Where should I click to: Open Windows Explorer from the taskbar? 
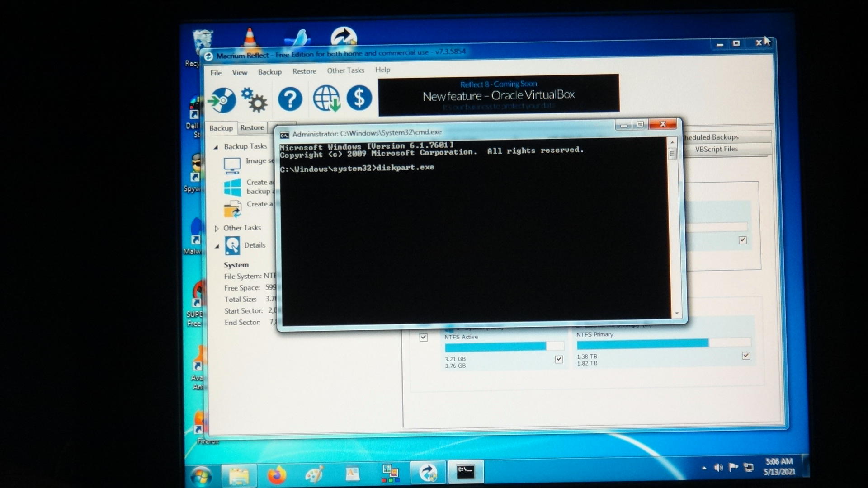pos(239,475)
